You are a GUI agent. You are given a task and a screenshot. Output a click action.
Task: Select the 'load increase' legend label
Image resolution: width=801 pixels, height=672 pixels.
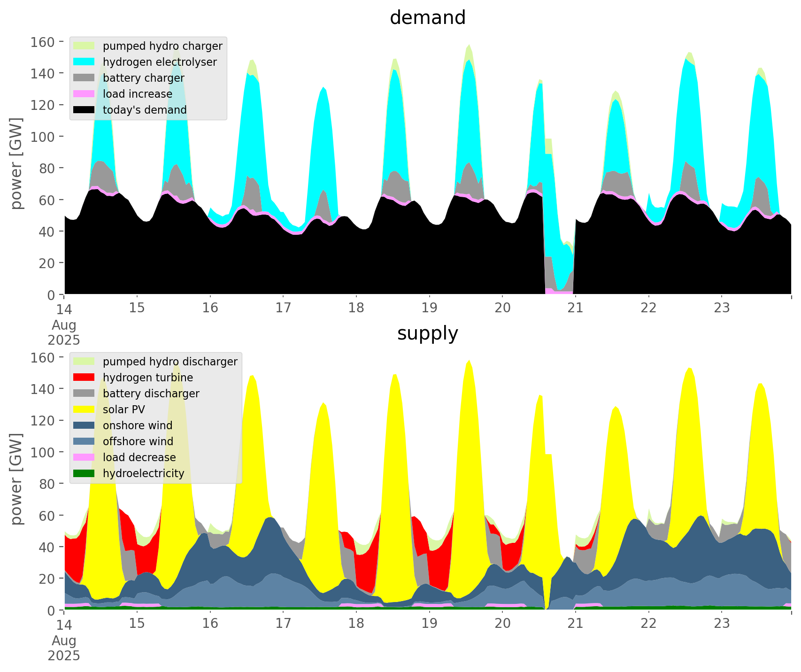click(x=138, y=94)
